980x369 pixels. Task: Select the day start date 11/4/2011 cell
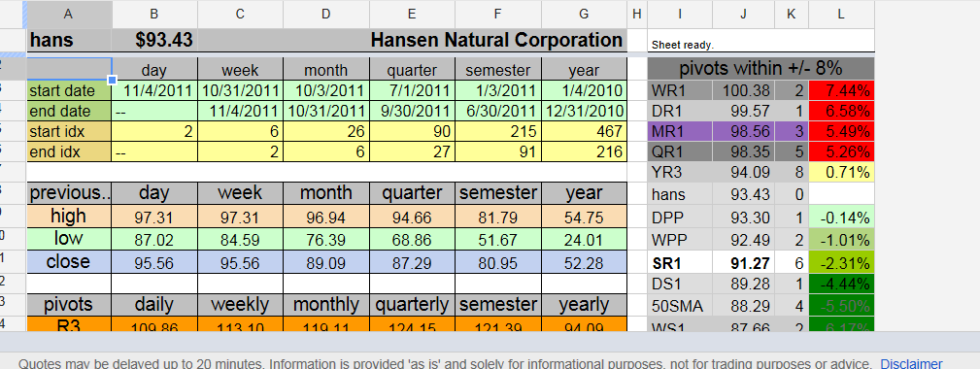[x=154, y=90]
